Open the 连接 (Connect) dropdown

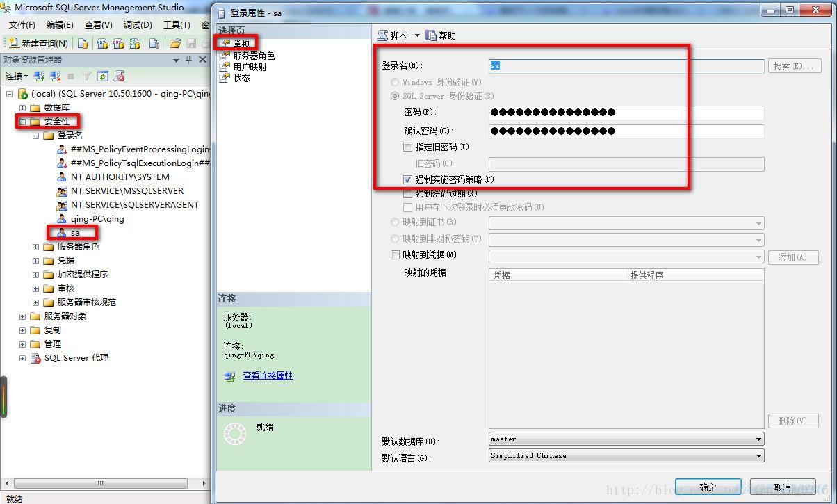(x=17, y=76)
